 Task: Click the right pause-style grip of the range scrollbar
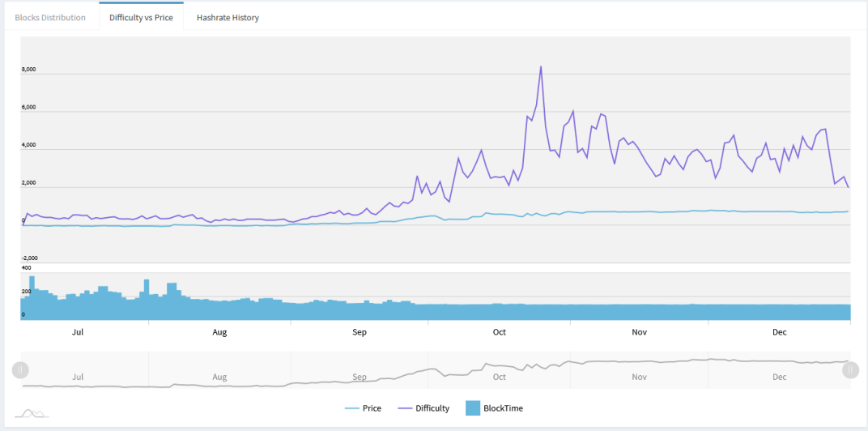(x=850, y=369)
